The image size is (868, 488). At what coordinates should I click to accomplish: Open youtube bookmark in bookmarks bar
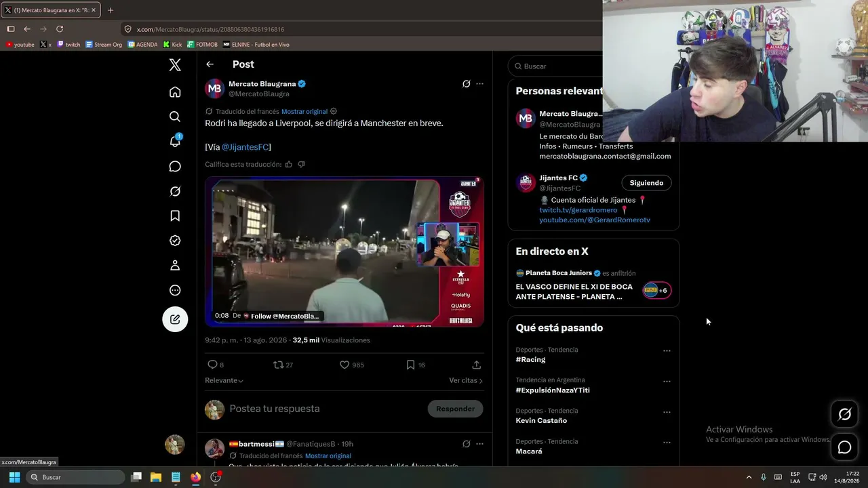point(20,45)
